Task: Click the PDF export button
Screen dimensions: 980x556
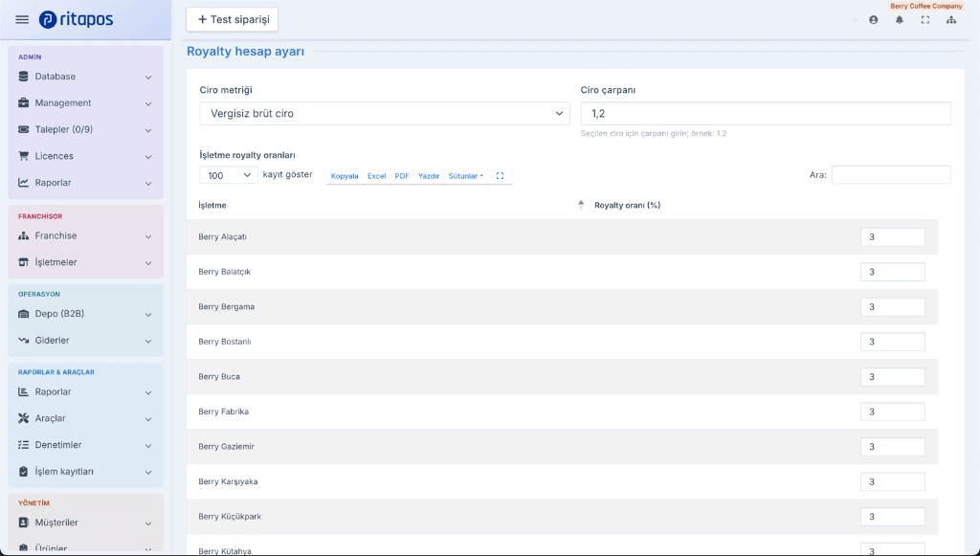Action: (x=402, y=176)
